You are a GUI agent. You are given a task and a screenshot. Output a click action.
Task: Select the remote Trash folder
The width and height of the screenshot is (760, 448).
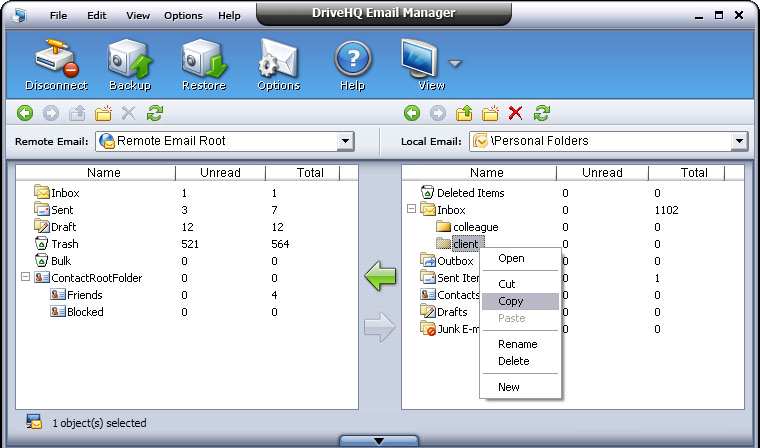(x=64, y=244)
